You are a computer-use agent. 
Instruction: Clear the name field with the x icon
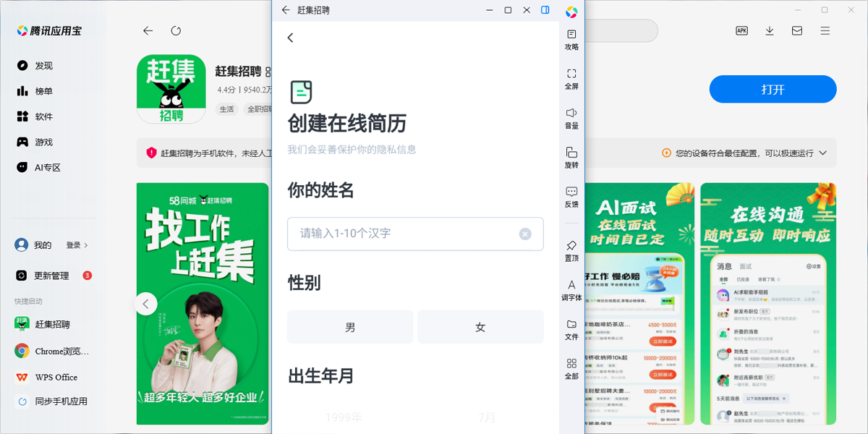[525, 234]
